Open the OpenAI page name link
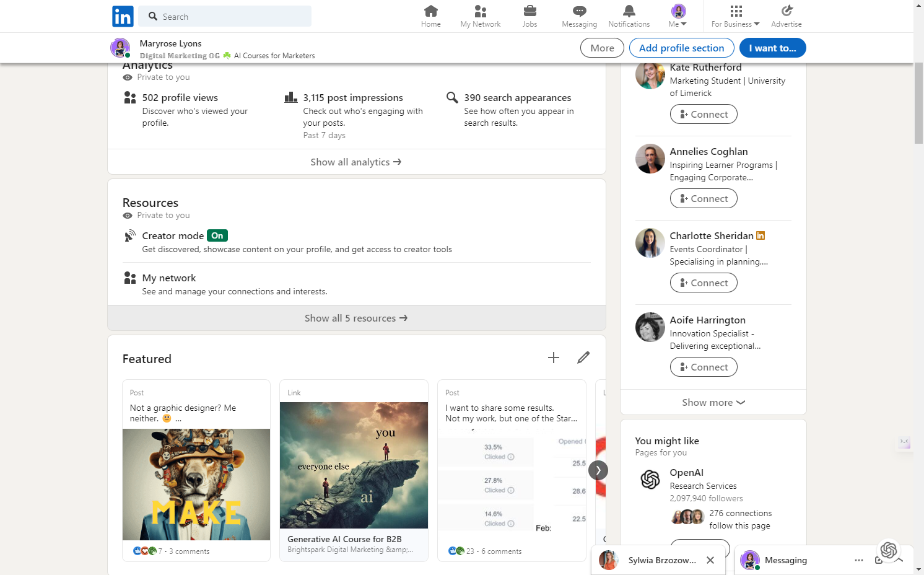Image resolution: width=924 pixels, height=575 pixels. (687, 472)
